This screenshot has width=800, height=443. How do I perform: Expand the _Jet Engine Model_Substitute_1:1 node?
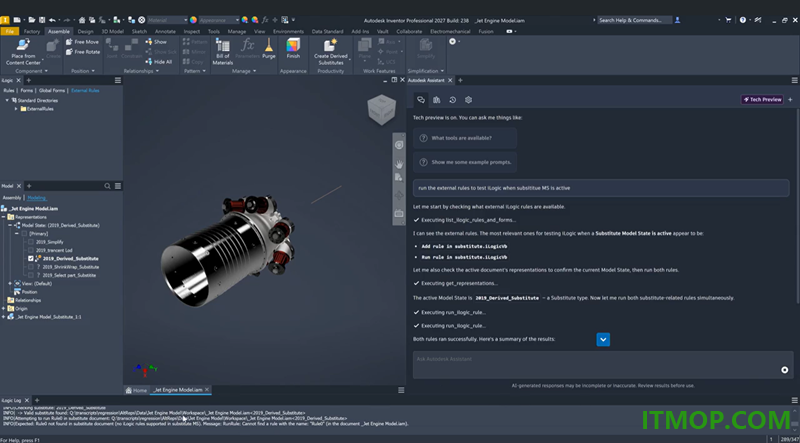pyautogui.click(x=4, y=317)
